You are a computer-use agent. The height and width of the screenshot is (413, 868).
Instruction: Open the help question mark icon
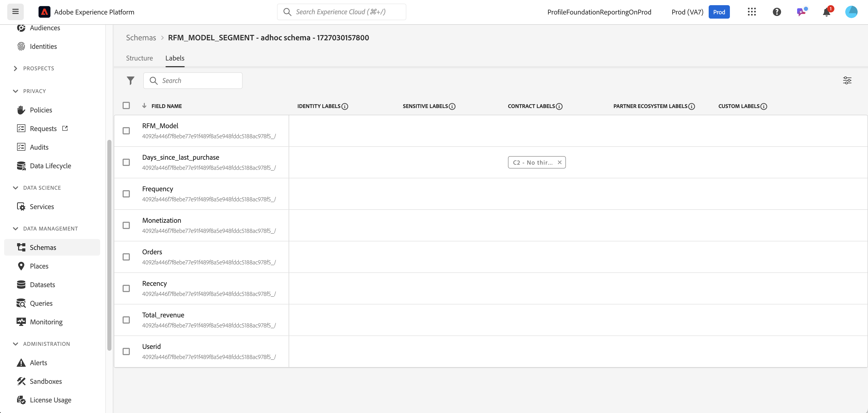(776, 12)
